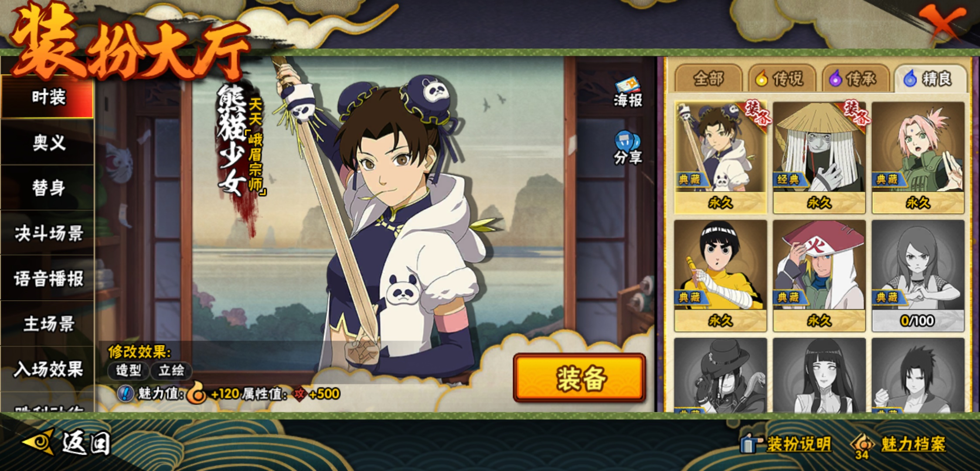Switch to the 传说 tab
The height and width of the screenshot is (471, 980).
[x=782, y=78]
